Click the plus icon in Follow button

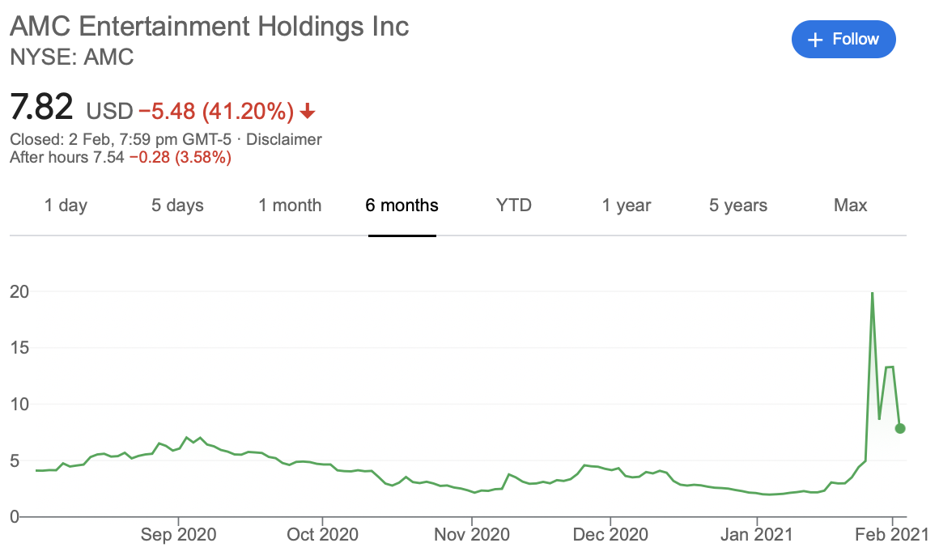tap(815, 40)
